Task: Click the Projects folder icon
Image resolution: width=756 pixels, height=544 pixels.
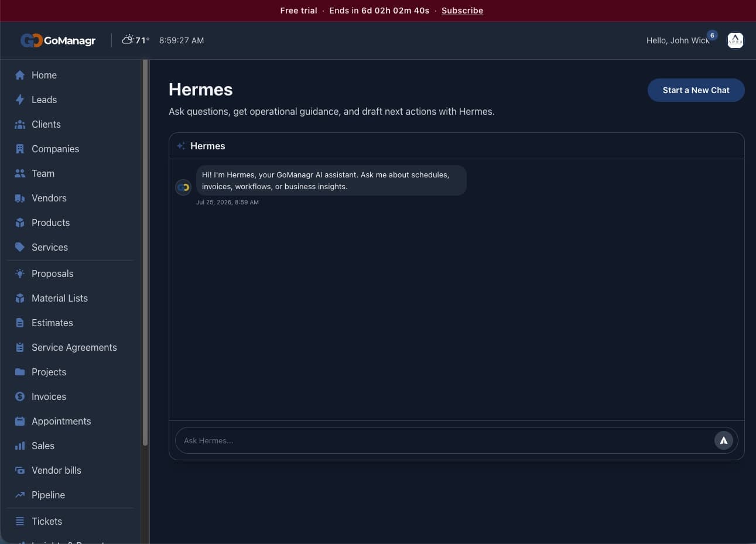Action: pos(20,372)
